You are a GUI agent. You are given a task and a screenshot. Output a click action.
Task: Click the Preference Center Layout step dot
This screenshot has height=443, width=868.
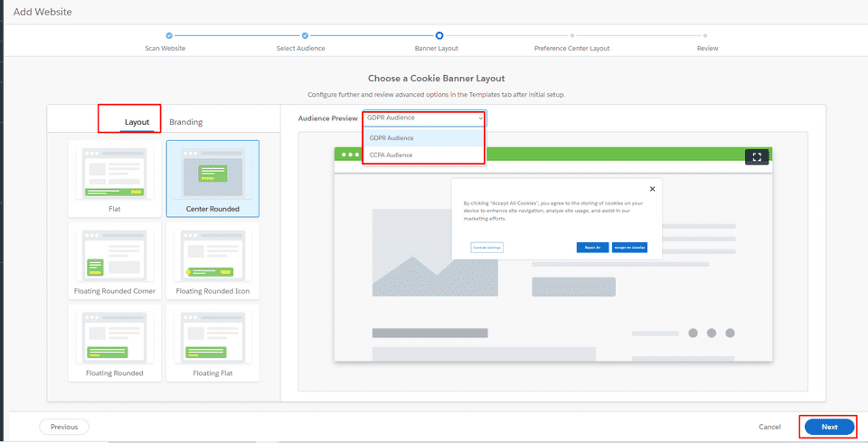573,35
